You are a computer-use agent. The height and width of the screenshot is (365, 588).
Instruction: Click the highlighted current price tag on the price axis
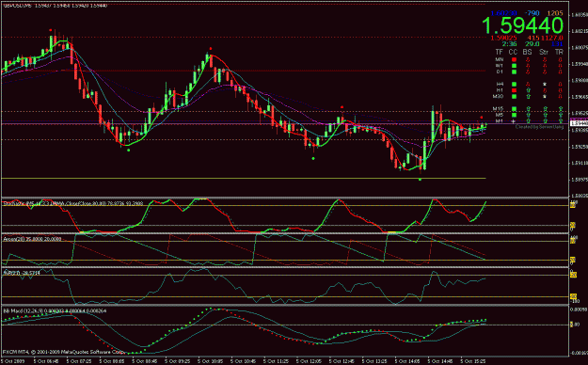tap(579, 123)
